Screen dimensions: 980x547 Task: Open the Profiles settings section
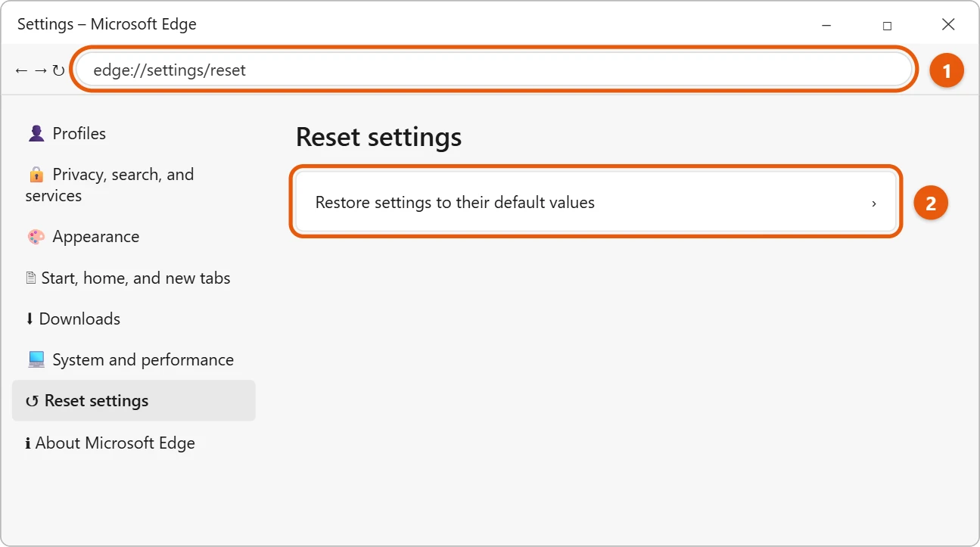[x=134, y=134]
